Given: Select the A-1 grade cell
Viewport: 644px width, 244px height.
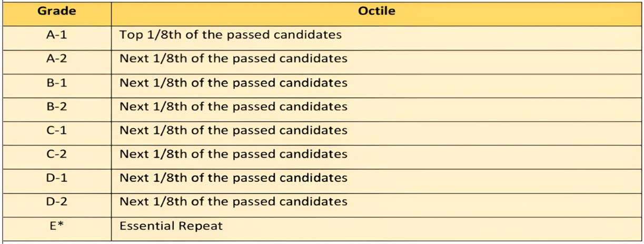Looking at the screenshot, I should coord(56,35).
